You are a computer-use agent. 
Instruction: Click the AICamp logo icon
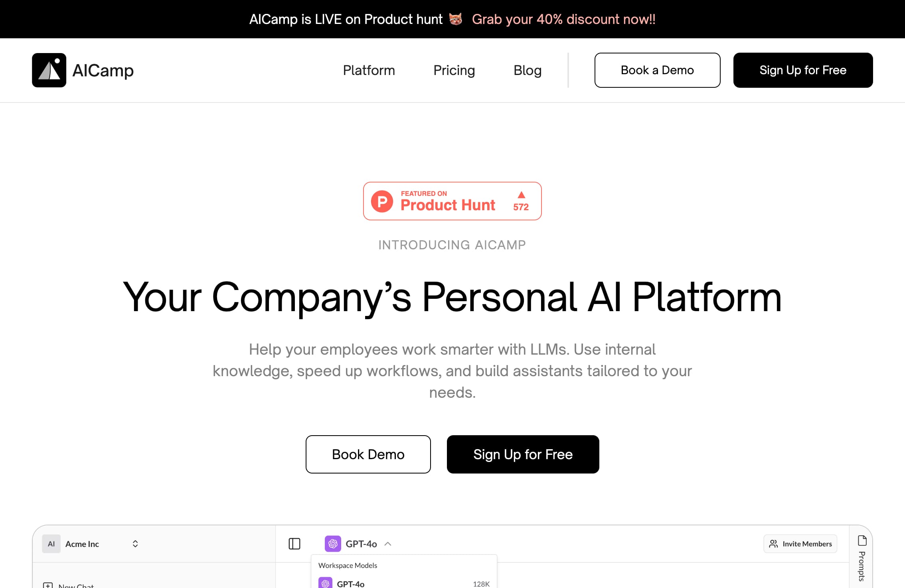[49, 70]
